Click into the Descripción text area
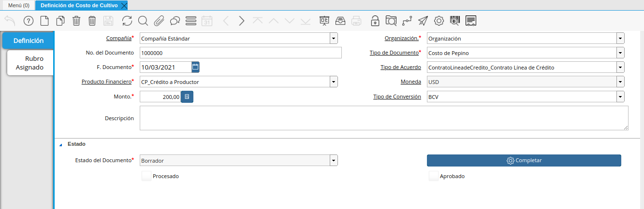The height and width of the screenshot is (209, 644). pyautogui.click(x=383, y=118)
